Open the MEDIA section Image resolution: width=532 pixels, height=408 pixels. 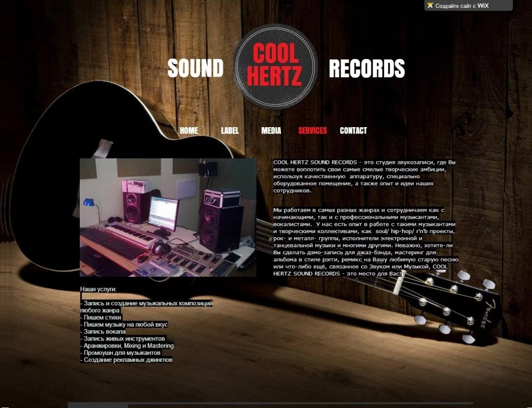[x=271, y=130]
